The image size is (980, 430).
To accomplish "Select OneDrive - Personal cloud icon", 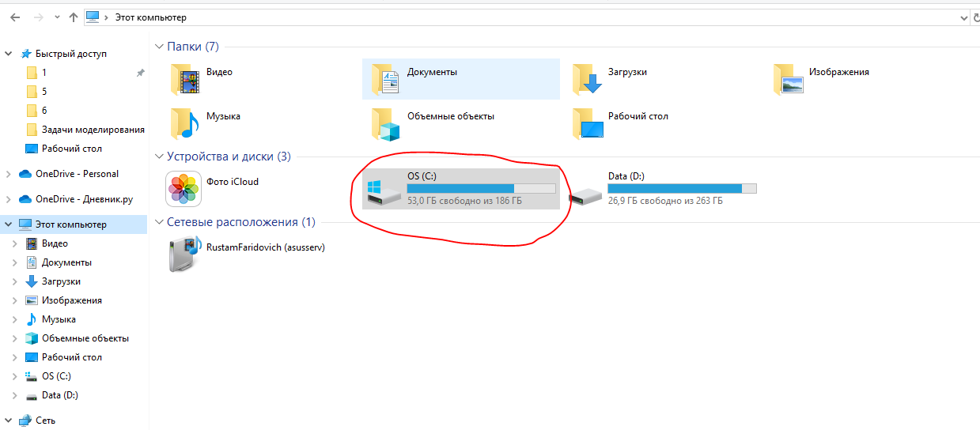I will (x=25, y=174).
